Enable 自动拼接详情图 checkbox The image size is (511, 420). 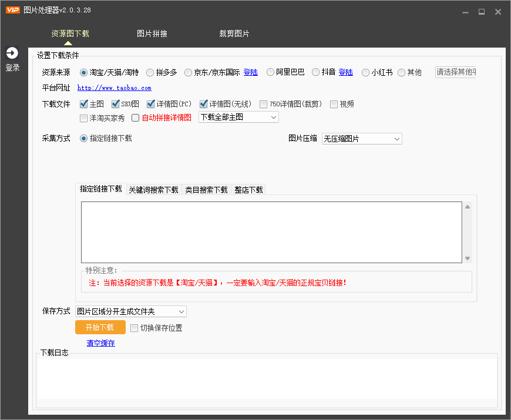135,117
